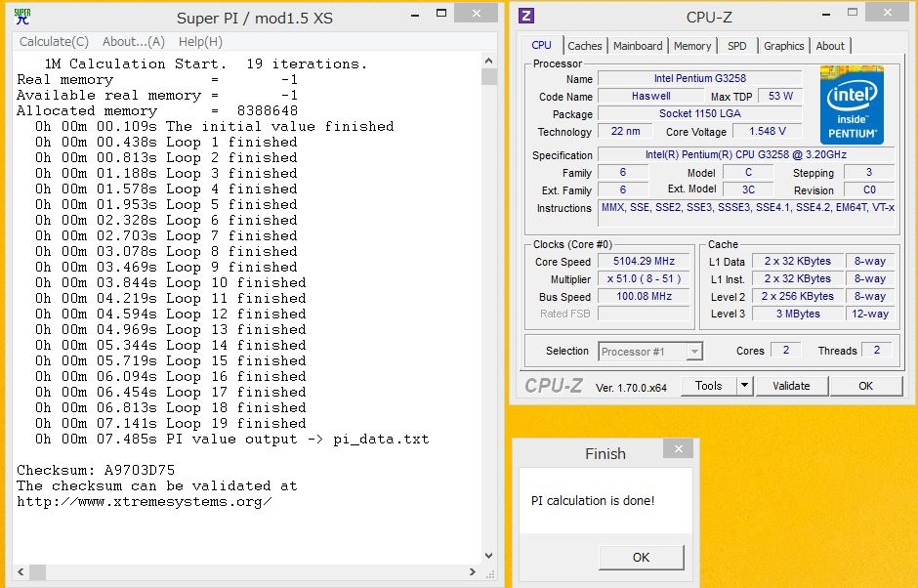918x588 pixels.
Task: Switch to the Caches tab
Action: [585, 46]
